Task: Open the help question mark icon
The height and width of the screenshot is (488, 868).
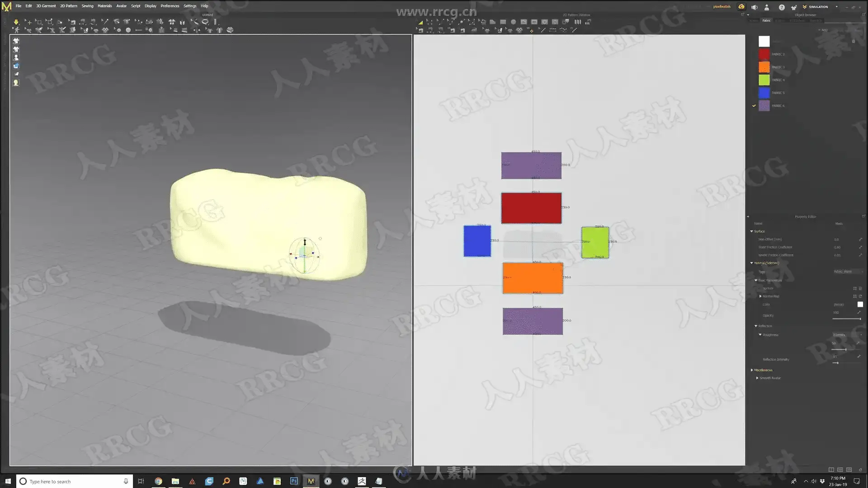Action: [781, 7]
